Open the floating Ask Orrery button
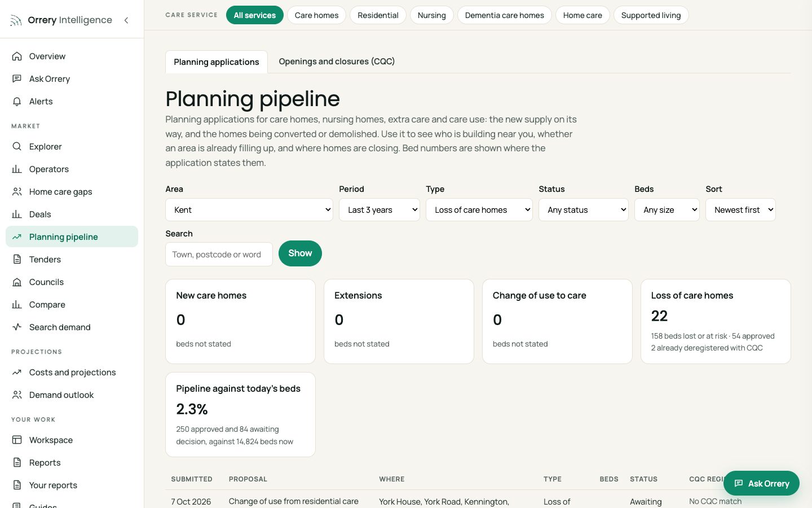Image resolution: width=812 pixels, height=508 pixels. 761,484
